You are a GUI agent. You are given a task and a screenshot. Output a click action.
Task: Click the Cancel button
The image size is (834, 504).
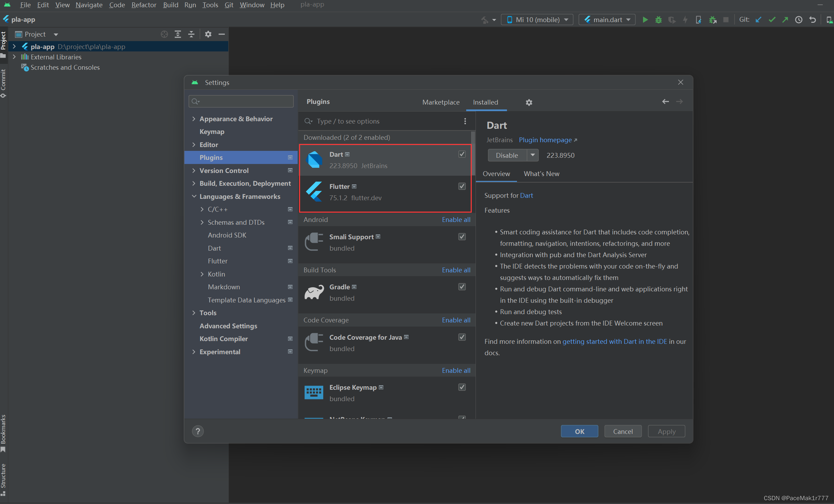(x=623, y=431)
